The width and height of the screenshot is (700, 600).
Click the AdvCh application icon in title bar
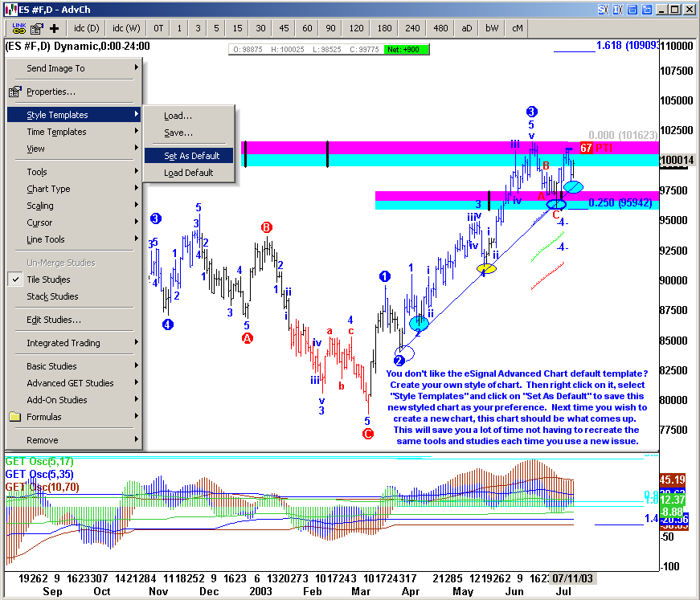pos(11,10)
